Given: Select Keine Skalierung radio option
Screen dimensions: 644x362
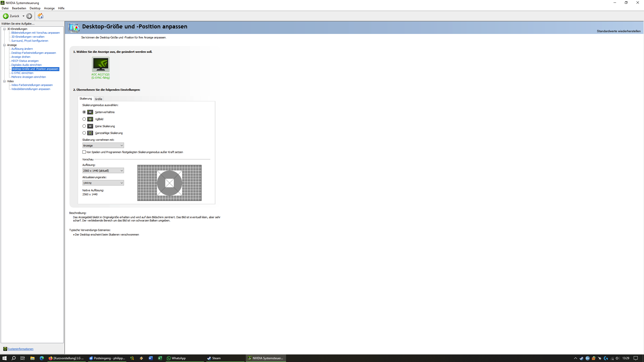Looking at the screenshot, I should pos(84,126).
